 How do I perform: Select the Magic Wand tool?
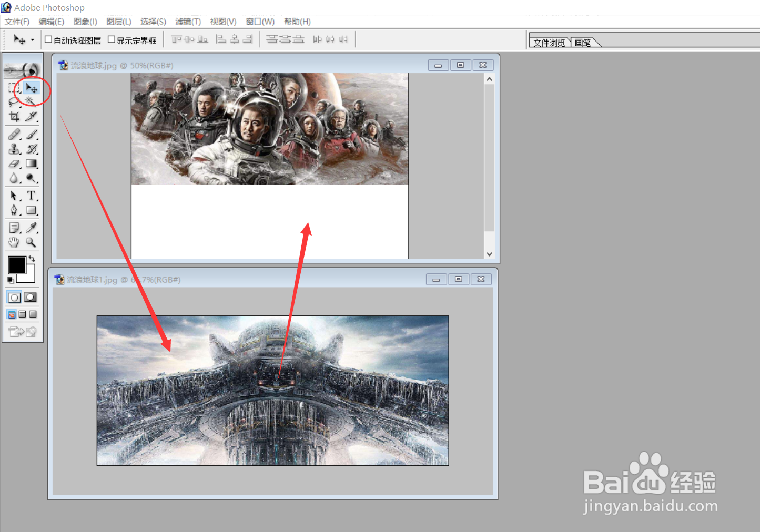[x=31, y=101]
